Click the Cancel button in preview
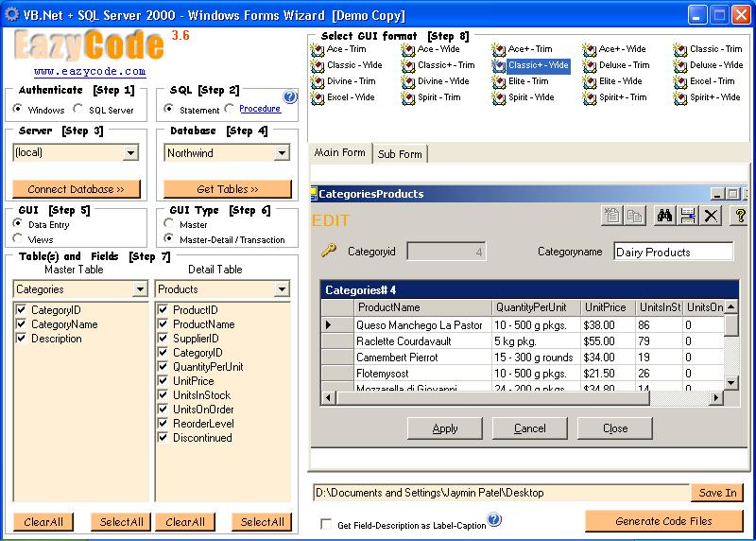This screenshot has height=541, width=756. click(x=530, y=428)
